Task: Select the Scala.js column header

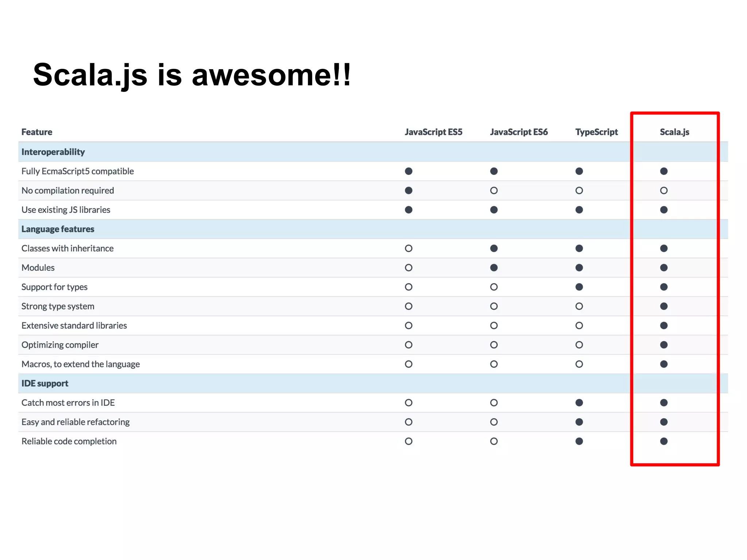Action: tap(674, 132)
